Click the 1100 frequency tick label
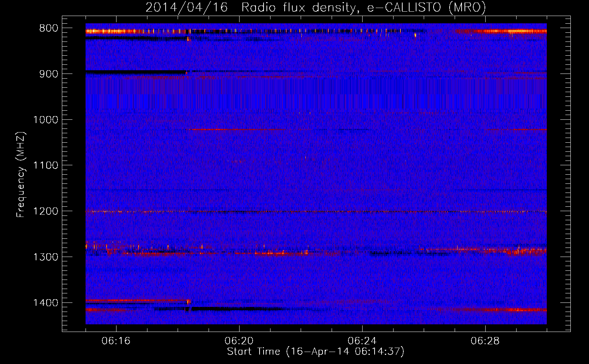Screen dimensions: 589x364 pos(46,166)
